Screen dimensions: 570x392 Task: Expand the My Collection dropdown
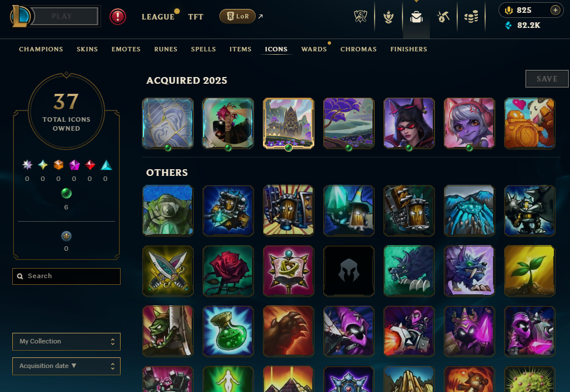[x=66, y=341]
